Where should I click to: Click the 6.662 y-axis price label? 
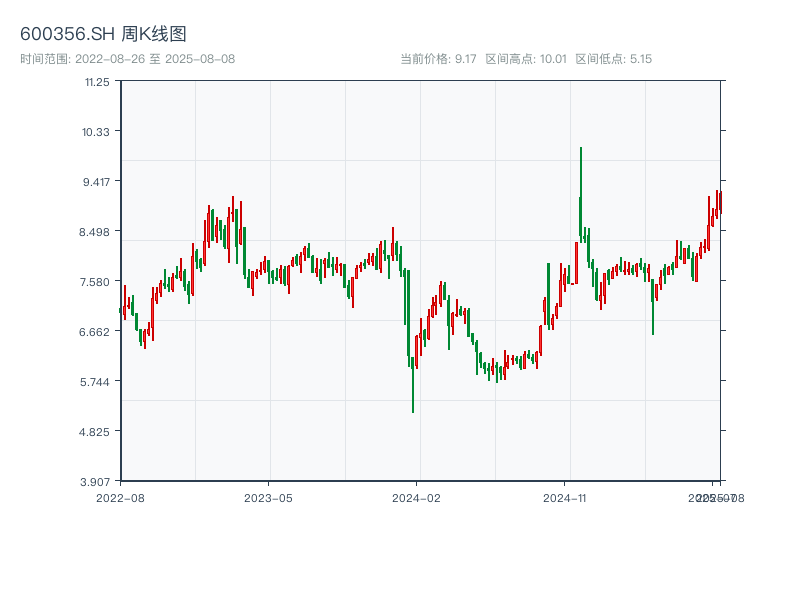(x=96, y=332)
